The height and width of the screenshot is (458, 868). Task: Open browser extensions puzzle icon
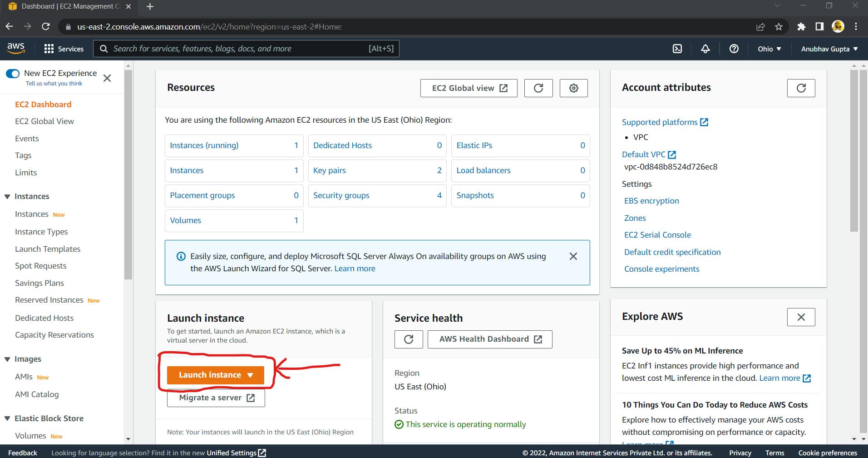pyautogui.click(x=801, y=27)
